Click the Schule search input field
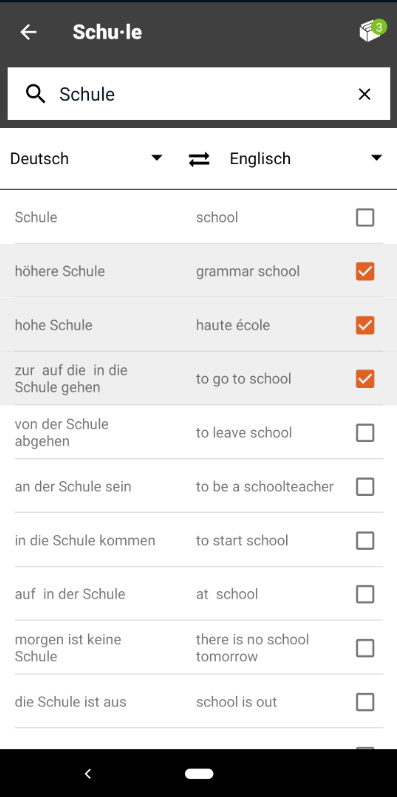The width and height of the screenshot is (397, 797). [199, 94]
